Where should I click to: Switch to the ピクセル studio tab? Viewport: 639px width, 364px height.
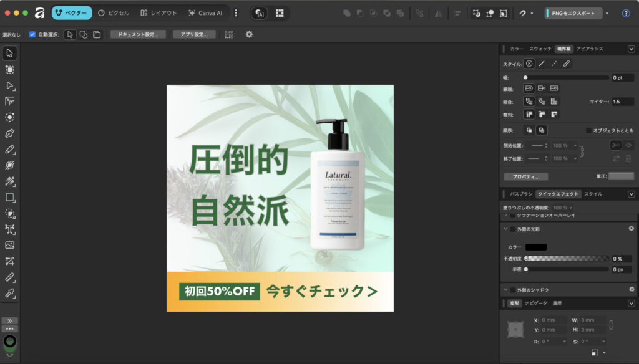coord(113,13)
